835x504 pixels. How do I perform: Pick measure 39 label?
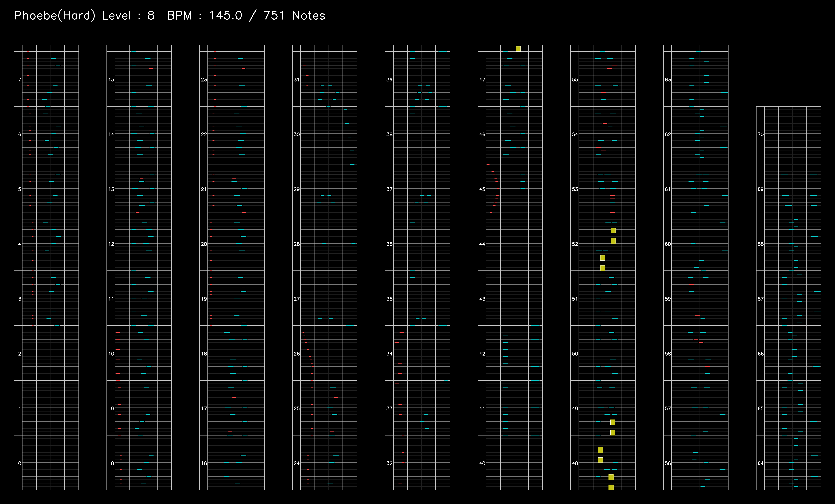click(x=390, y=80)
